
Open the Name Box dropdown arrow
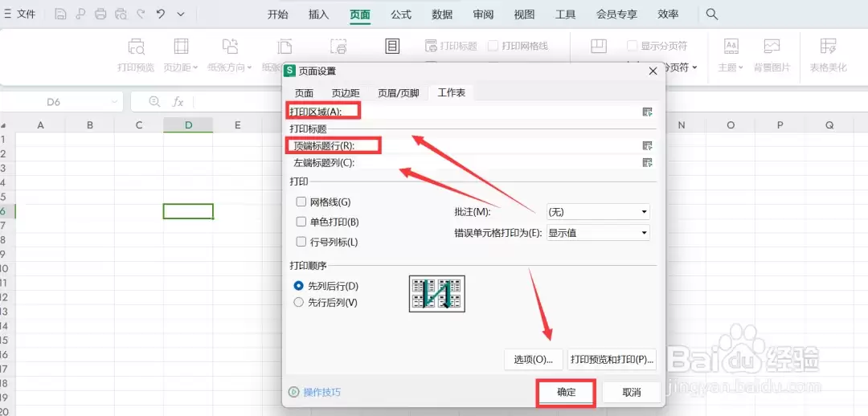(115, 102)
